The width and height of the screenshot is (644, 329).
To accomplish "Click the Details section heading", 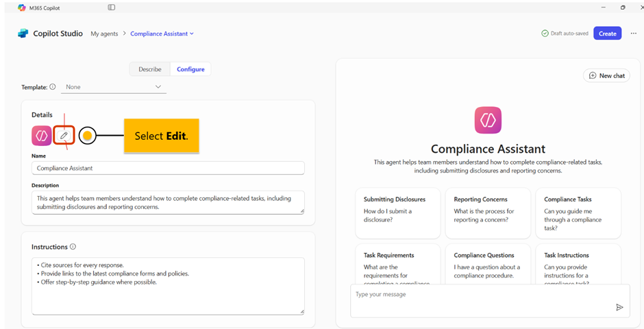I will pyautogui.click(x=42, y=114).
